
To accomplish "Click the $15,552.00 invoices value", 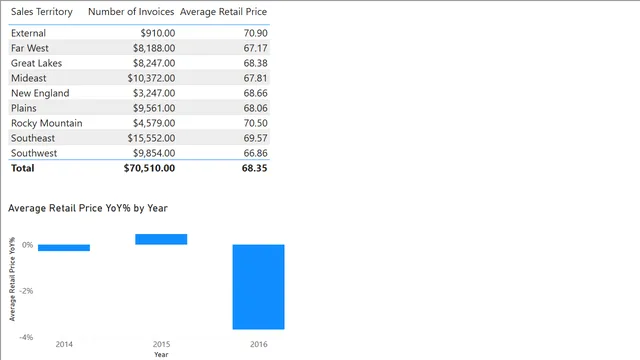I will [151, 138].
